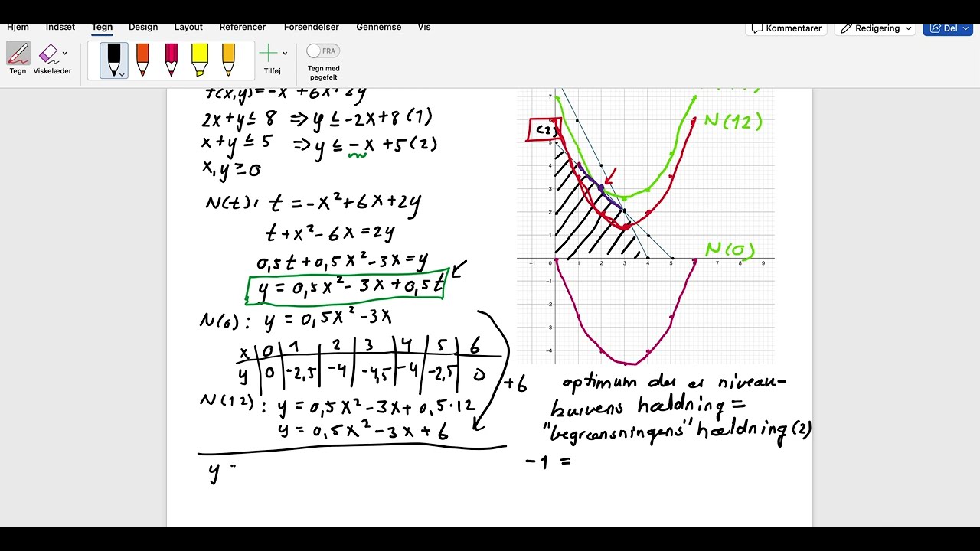Choose the yellow highlighter
This screenshot has width=980, height=551.
click(200, 60)
